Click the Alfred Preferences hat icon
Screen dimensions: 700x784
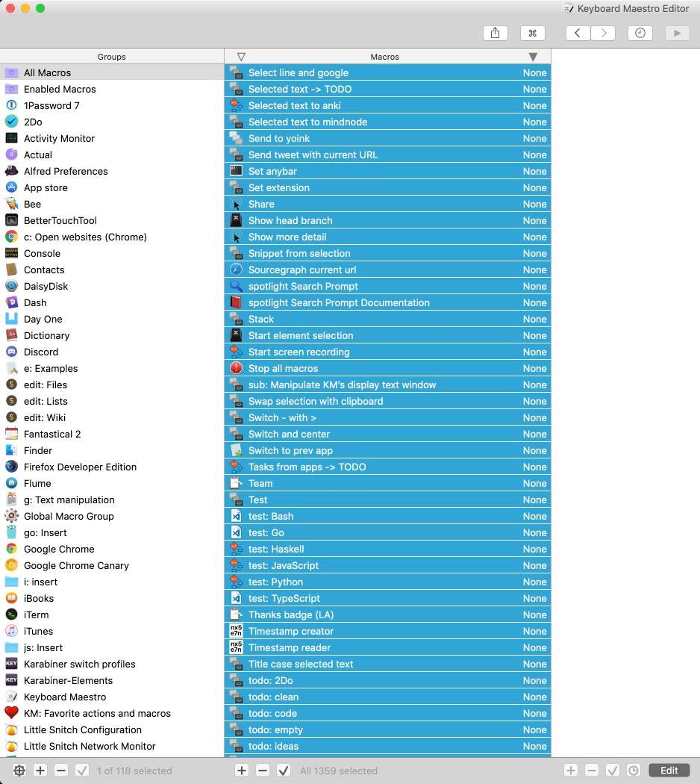pos(11,171)
